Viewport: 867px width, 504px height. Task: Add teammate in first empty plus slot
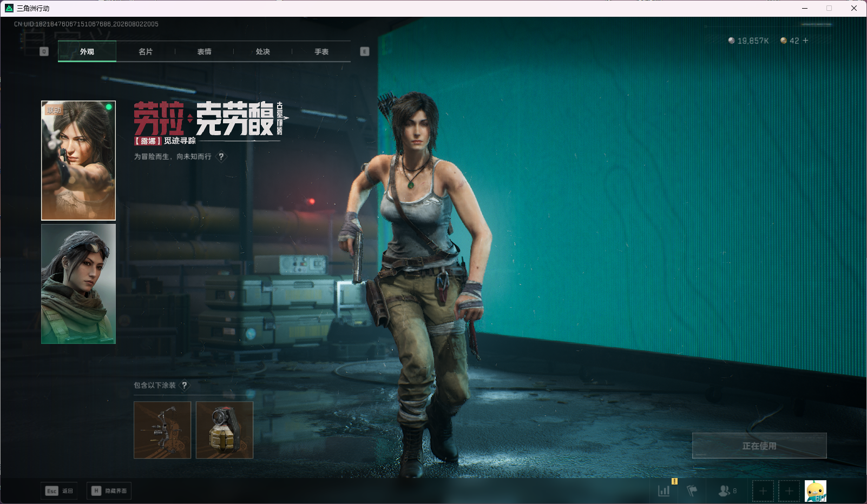[763, 491]
